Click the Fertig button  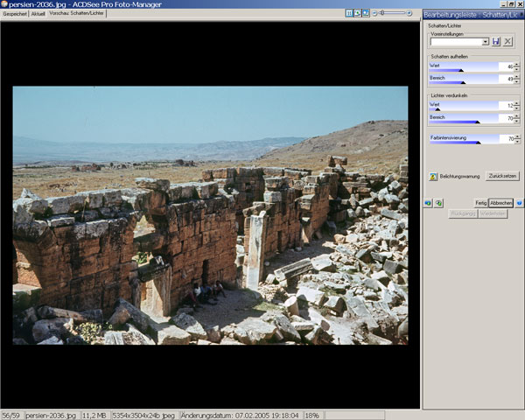(480, 202)
